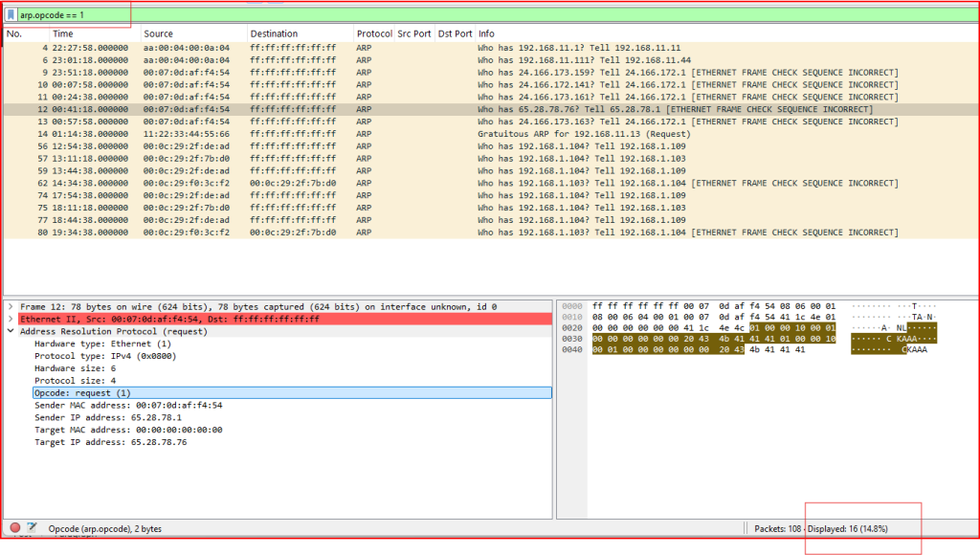Click hex dump offset 0000 row bytes
Viewport: 980px width, 555px height.
(714, 306)
